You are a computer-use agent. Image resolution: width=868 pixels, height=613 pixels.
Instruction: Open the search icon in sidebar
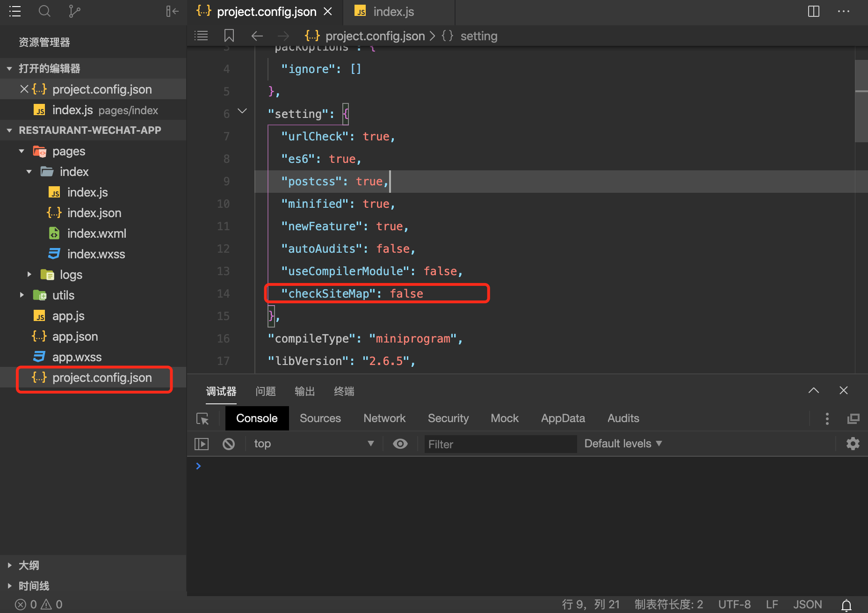pos(44,11)
